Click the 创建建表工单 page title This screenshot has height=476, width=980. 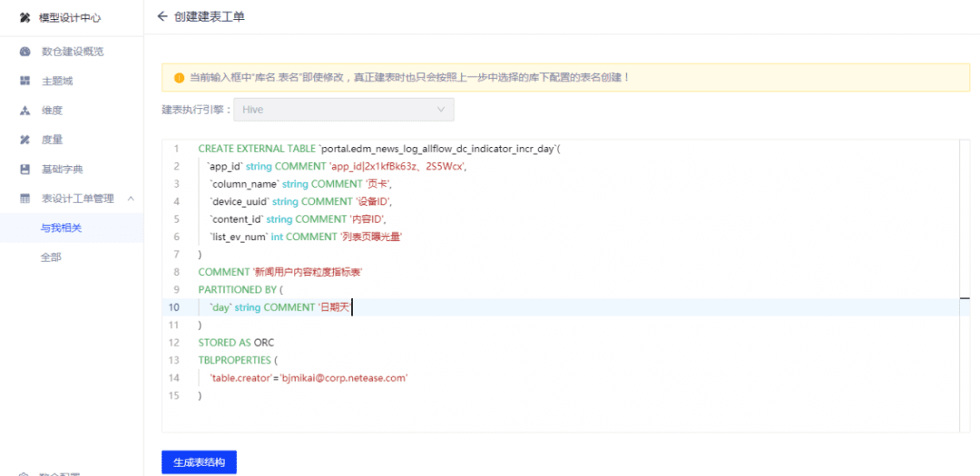[x=210, y=17]
